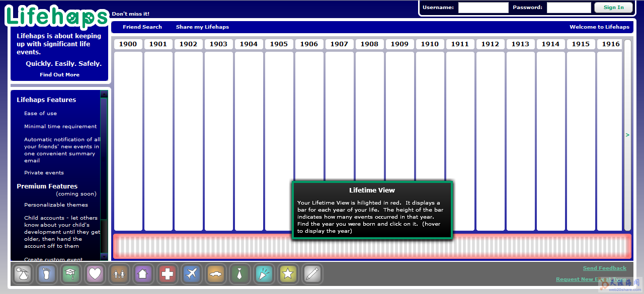Select the 1902 year header

coord(188,44)
